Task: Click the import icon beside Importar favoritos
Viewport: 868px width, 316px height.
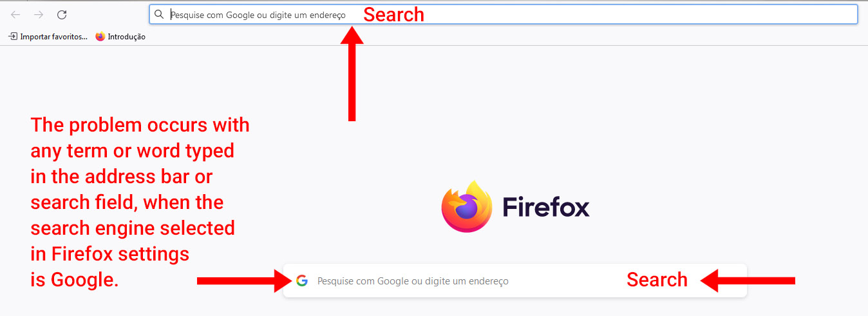Action: pyautogui.click(x=13, y=37)
